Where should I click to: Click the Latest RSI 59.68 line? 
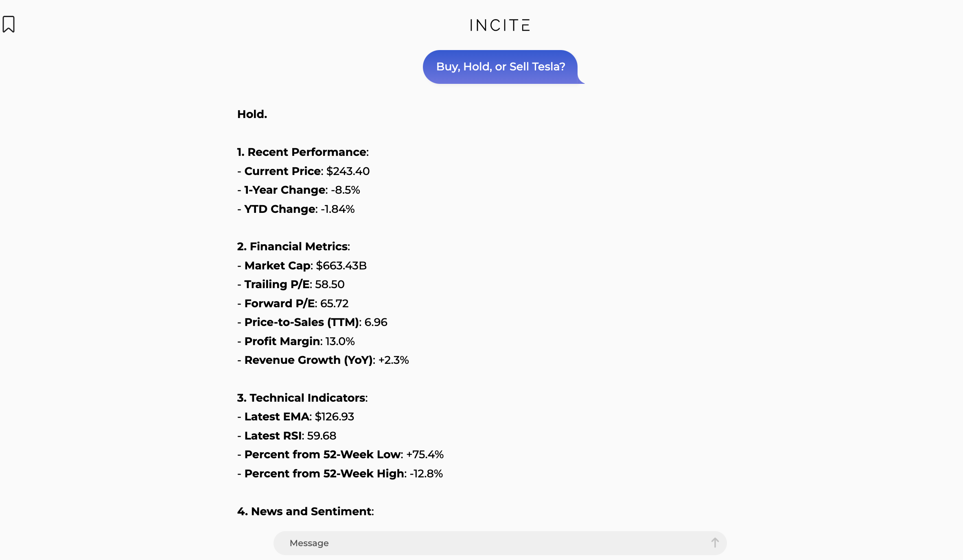tap(287, 436)
